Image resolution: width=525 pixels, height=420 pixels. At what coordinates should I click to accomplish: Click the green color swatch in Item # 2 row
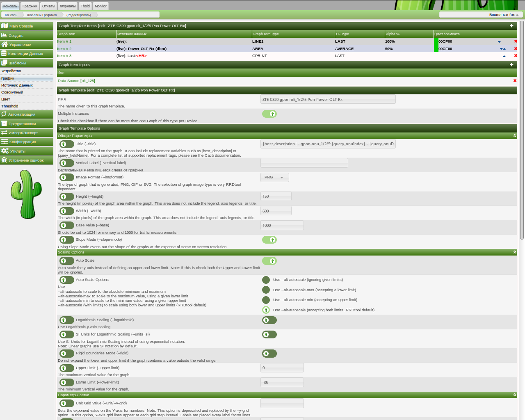pos(436,49)
